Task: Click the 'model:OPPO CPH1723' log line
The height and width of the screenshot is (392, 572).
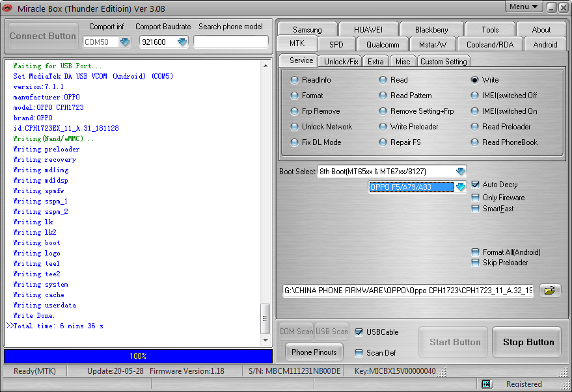Action: (x=49, y=107)
